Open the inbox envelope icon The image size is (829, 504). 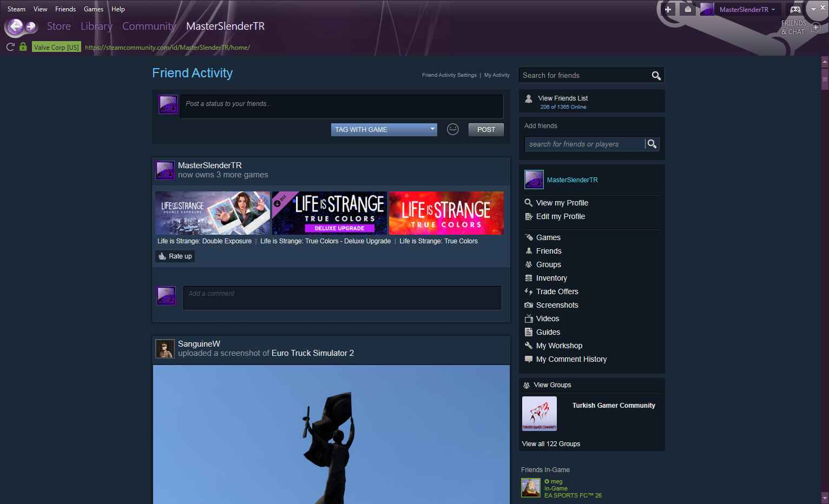click(x=688, y=9)
